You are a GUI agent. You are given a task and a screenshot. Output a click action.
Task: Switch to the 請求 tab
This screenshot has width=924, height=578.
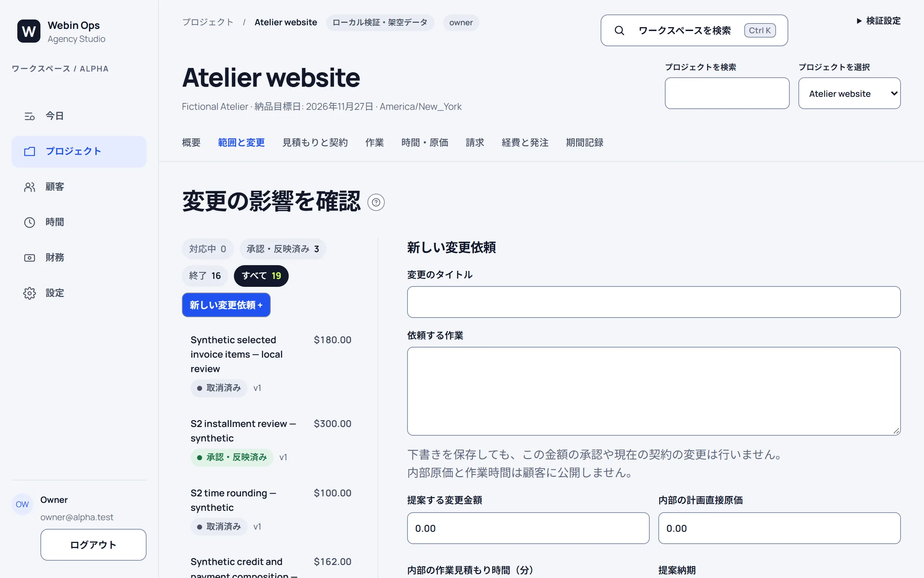(475, 143)
